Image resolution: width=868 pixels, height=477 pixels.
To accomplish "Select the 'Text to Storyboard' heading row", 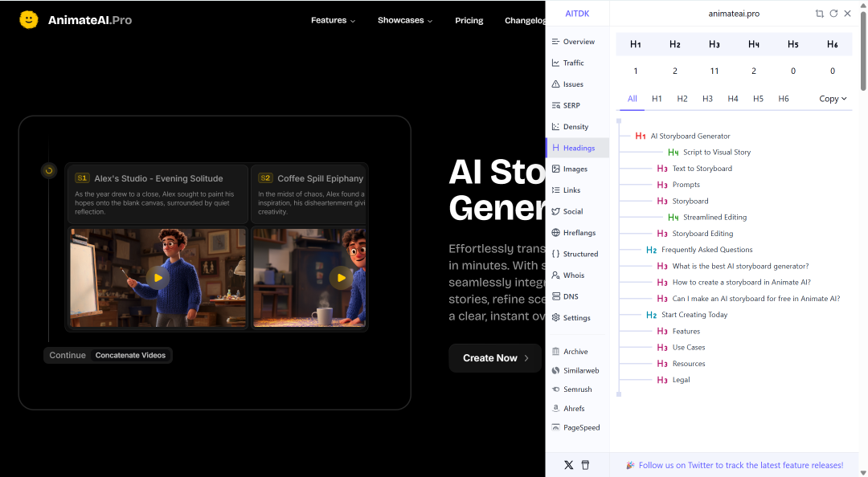I will (x=694, y=168).
